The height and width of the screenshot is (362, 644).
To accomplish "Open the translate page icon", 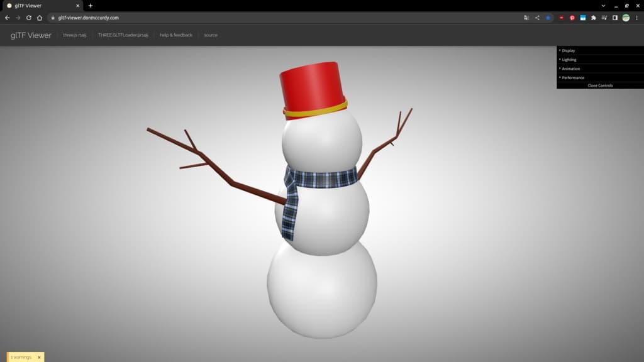I will [x=526, y=18].
